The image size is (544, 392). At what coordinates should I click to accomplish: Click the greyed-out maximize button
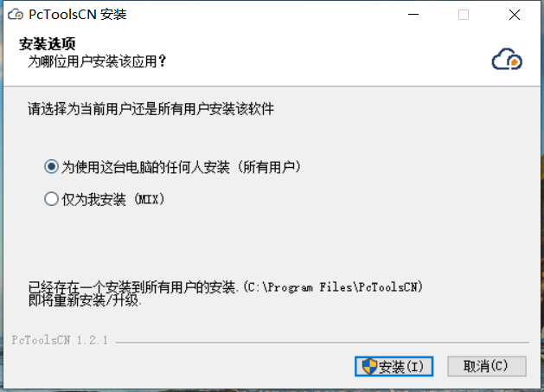click(x=464, y=15)
